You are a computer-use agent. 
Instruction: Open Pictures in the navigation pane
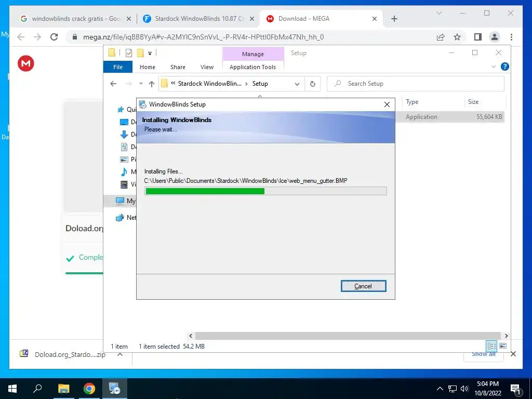128,159
